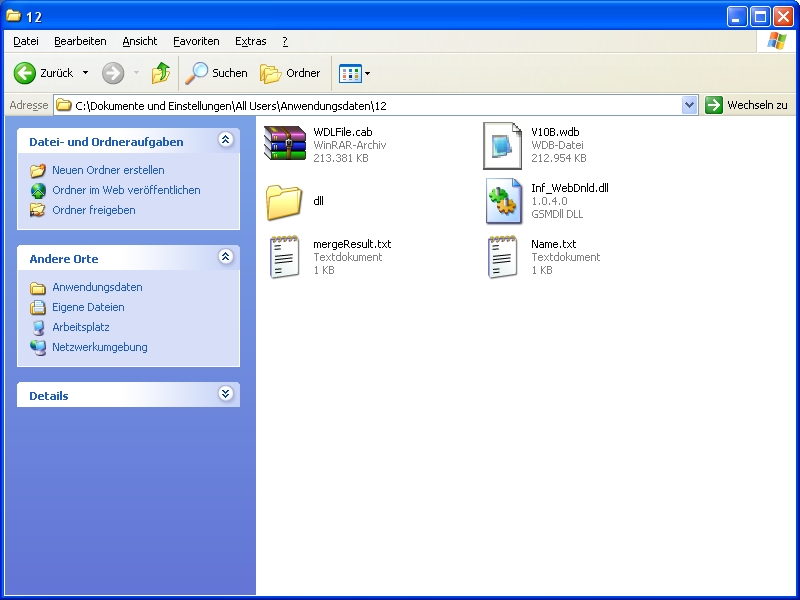The width and height of the screenshot is (800, 600).
Task: Select the V10B.wdb file icon
Action: point(503,145)
